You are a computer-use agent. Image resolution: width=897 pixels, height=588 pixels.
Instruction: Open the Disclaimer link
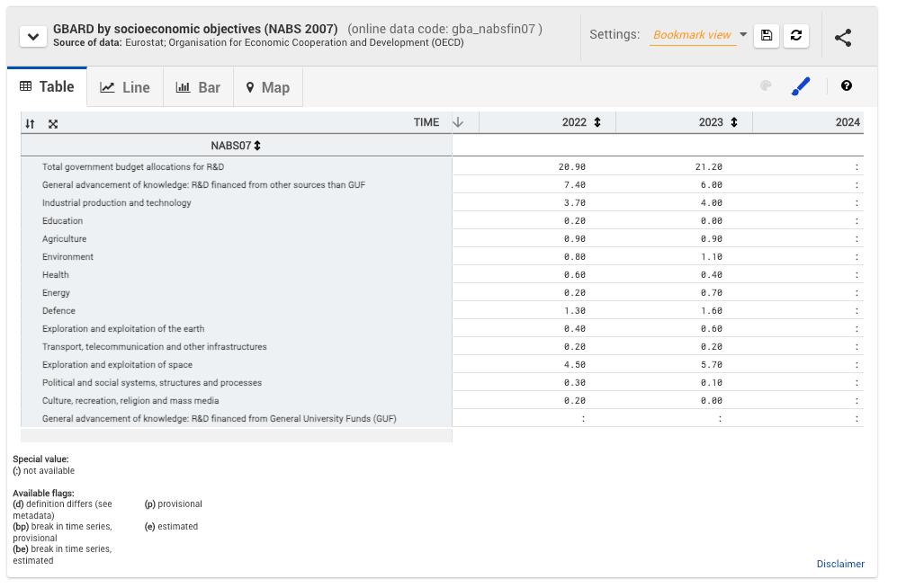[x=840, y=564]
